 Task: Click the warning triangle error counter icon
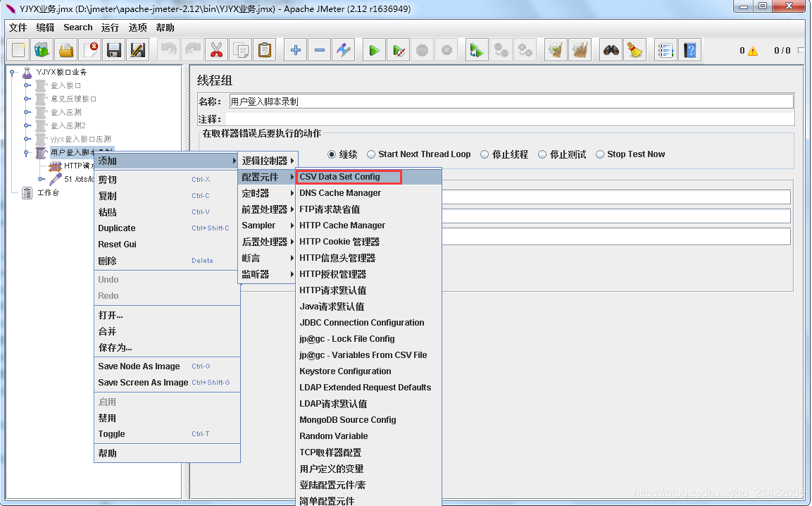point(752,51)
